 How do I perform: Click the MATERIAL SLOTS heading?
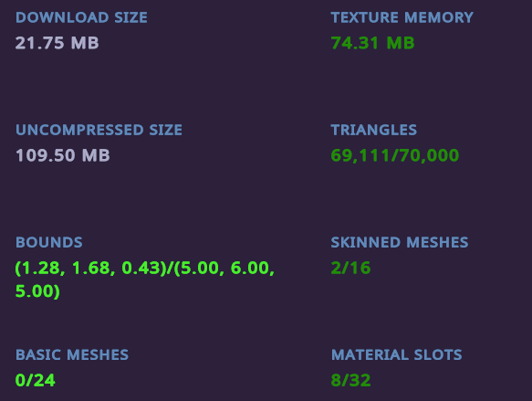397,354
